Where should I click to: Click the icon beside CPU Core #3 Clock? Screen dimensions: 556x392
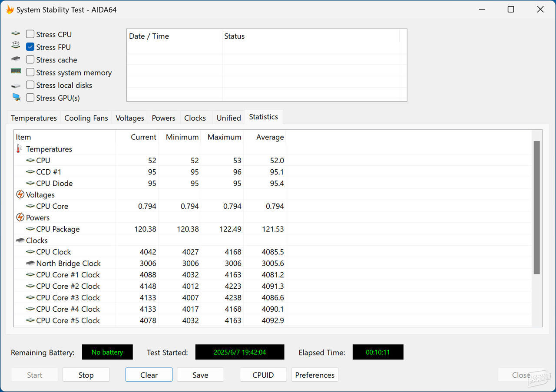pos(30,297)
